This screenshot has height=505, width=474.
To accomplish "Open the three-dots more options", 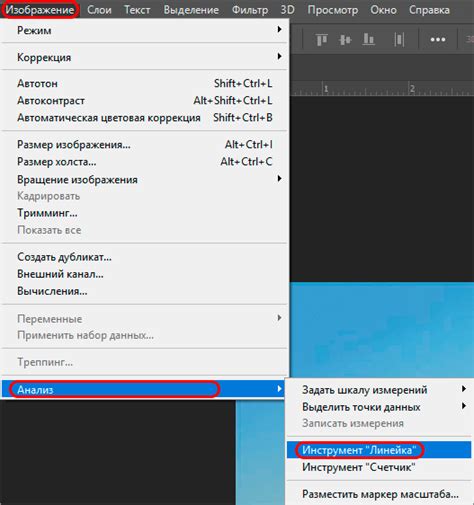I will click(438, 40).
